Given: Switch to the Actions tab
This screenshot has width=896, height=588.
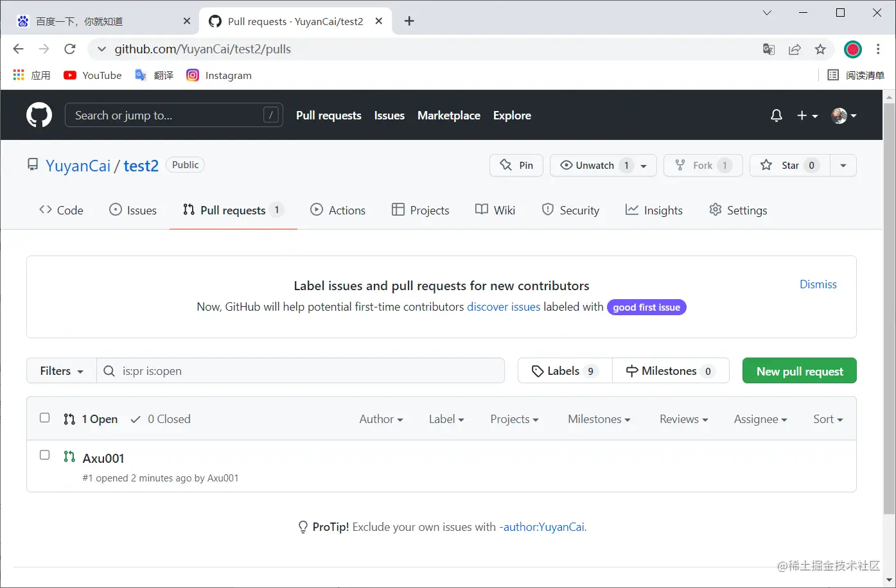Looking at the screenshot, I should click(338, 210).
